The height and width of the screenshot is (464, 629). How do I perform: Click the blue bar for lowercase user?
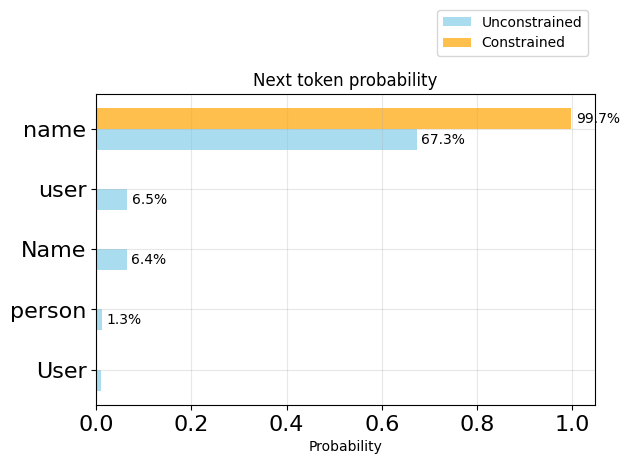pos(112,200)
